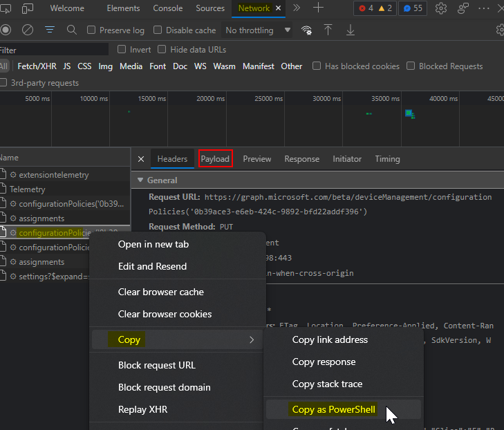
Task: Switch to the Console tab
Action: (x=168, y=8)
